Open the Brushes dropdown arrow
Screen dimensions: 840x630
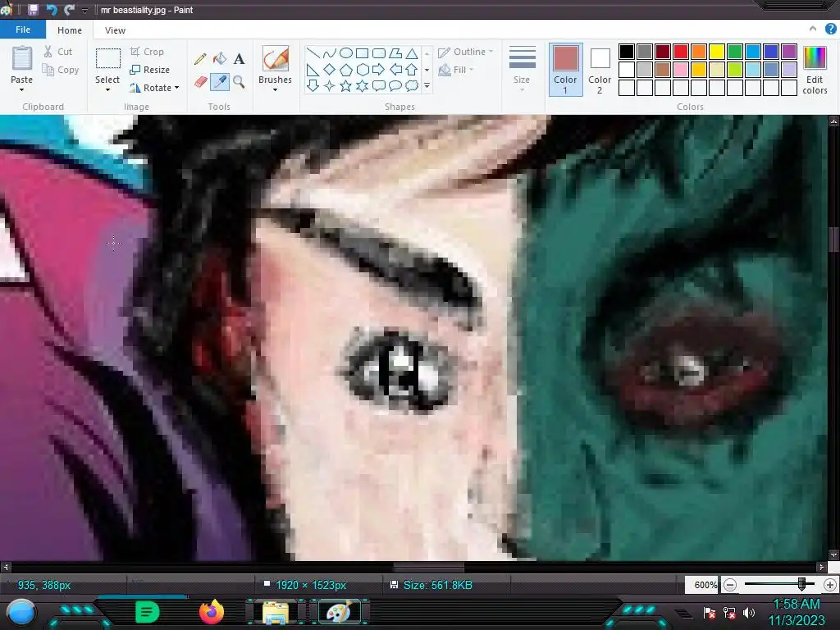click(x=275, y=89)
